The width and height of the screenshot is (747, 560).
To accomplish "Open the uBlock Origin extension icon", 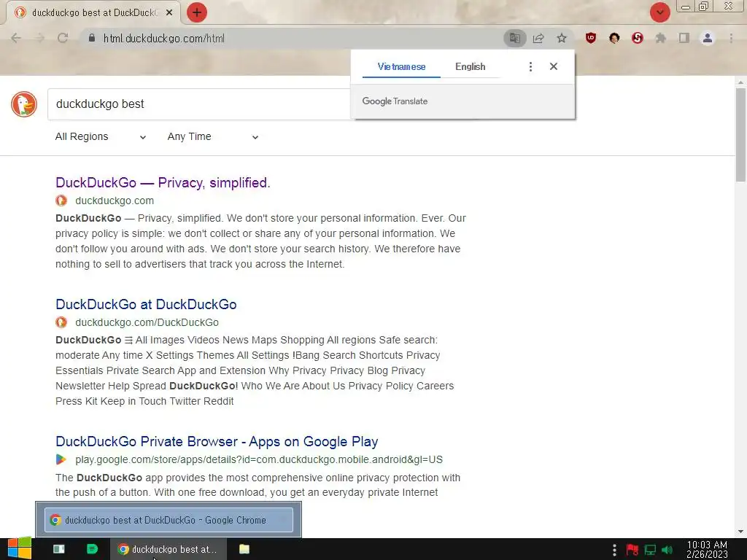I will [x=591, y=38].
